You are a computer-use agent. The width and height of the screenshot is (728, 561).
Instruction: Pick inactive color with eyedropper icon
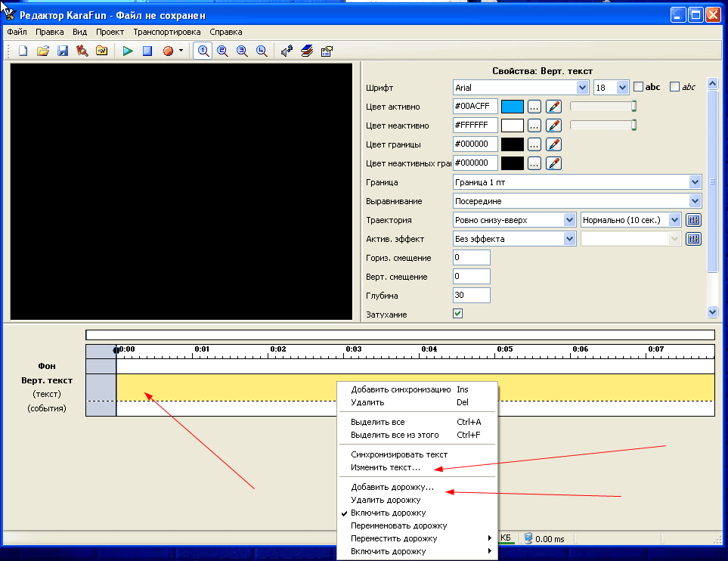(553, 126)
